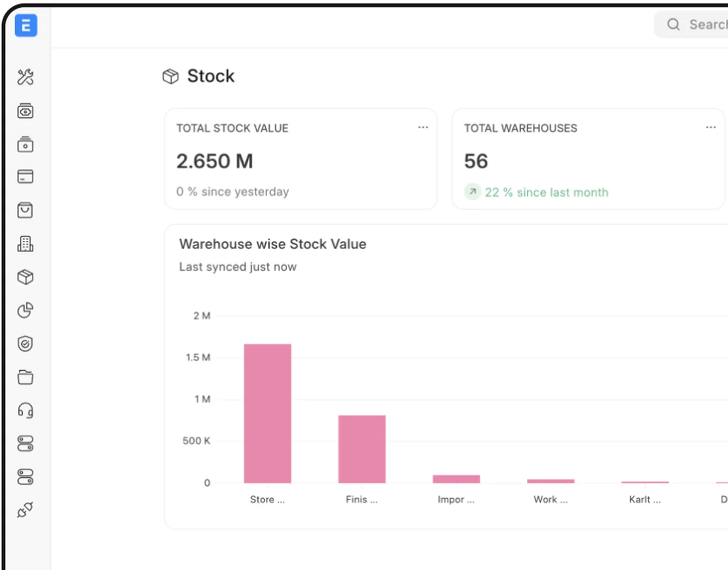Image resolution: width=728 pixels, height=570 pixels.
Task: Click the TOTAL WAREHOUSES card label
Action: [x=521, y=128]
